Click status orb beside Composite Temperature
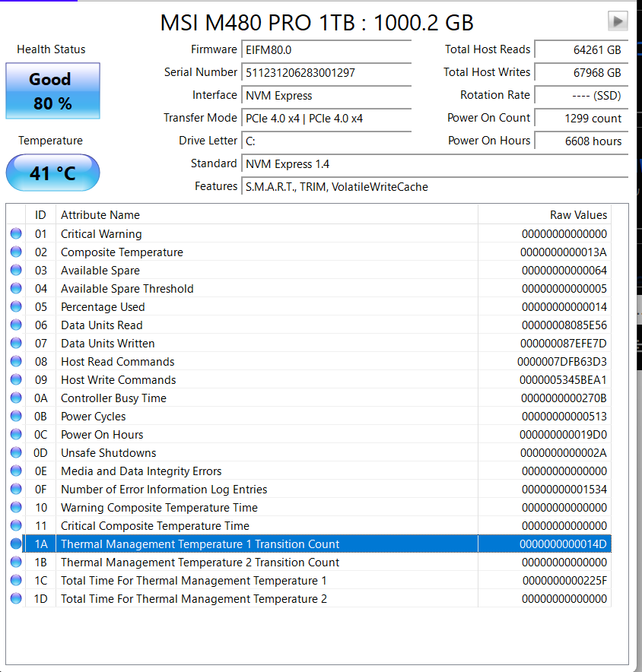Viewport: 642px width, 672px height. 16,252
